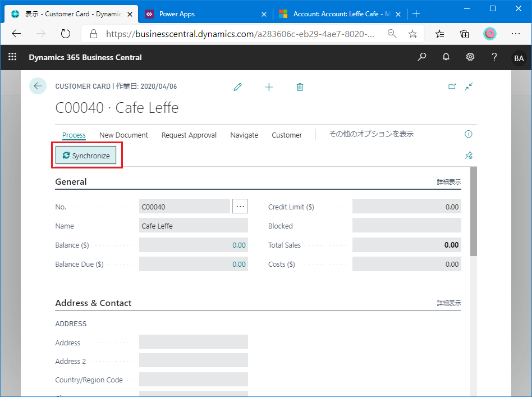Create a new customer with plus icon

coord(269,87)
